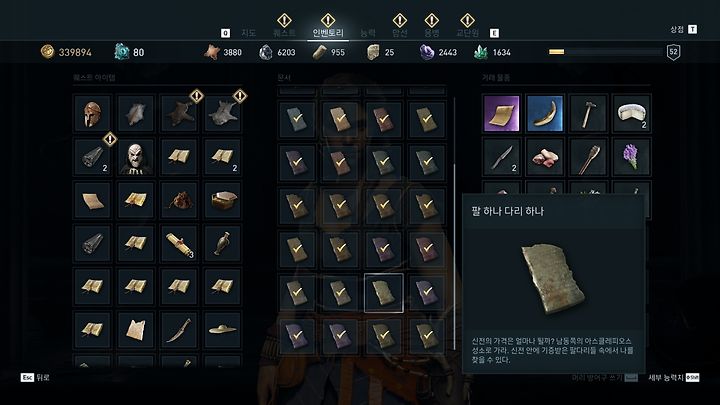The height and width of the screenshot is (405, 720).
Task: Choose the hammer trade good
Action: (x=588, y=113)
